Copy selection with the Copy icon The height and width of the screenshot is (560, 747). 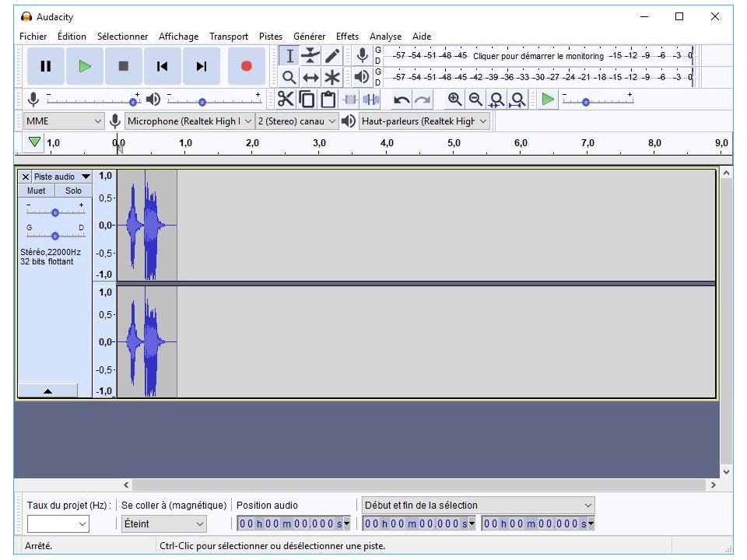coord(307,99)
